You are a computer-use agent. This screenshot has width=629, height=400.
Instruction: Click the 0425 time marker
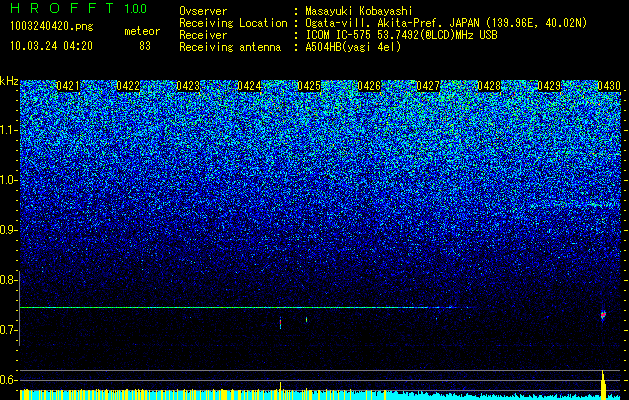(309, 86)
